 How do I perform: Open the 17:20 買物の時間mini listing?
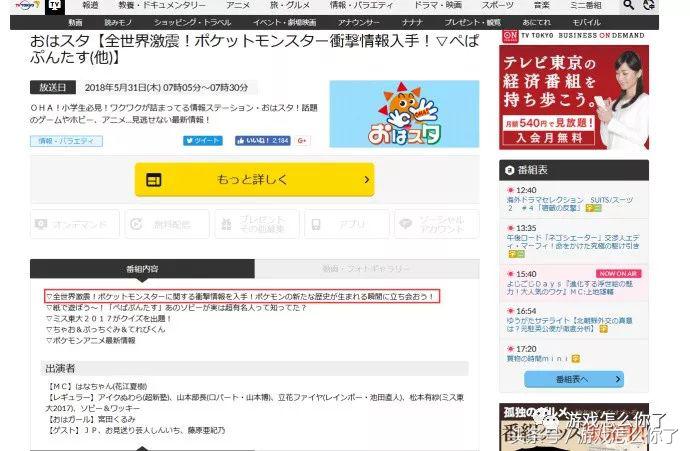click(x=574, y=354)
